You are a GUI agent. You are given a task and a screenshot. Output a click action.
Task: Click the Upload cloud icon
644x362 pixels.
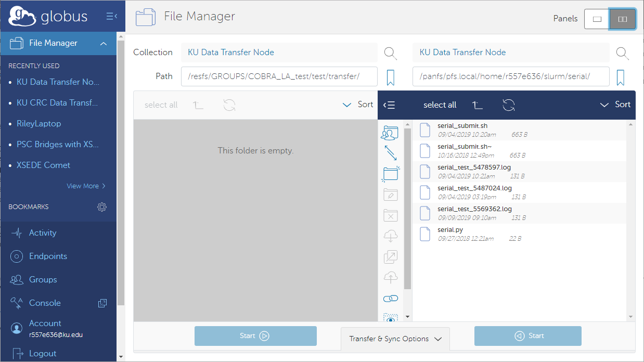coord(390,278)
